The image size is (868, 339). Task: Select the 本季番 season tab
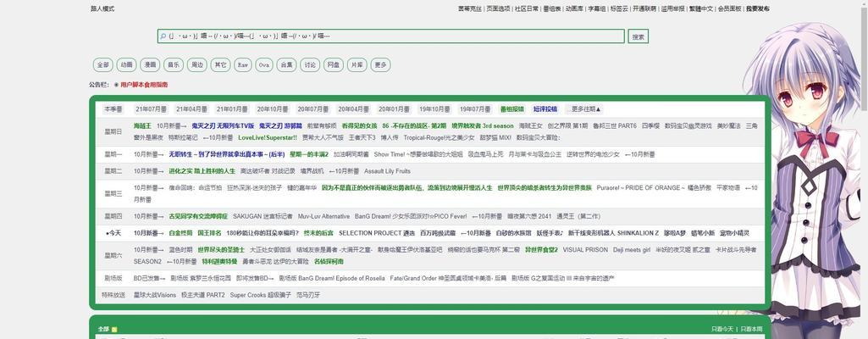113,109
